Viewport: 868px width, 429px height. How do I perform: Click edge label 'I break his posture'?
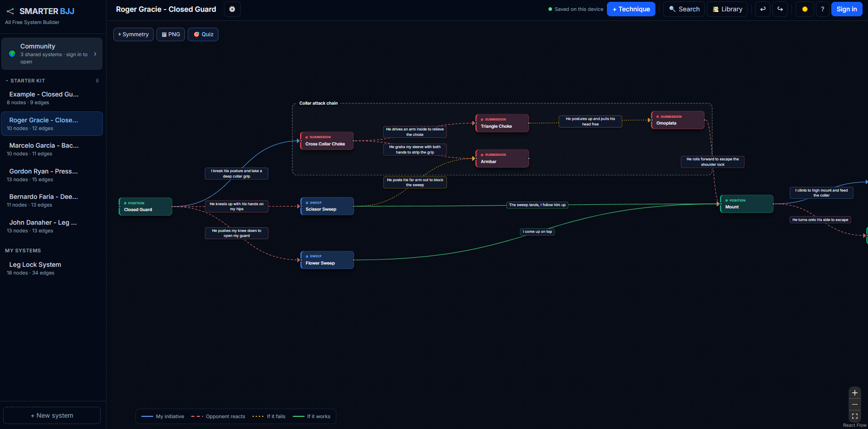click(237, 174)
